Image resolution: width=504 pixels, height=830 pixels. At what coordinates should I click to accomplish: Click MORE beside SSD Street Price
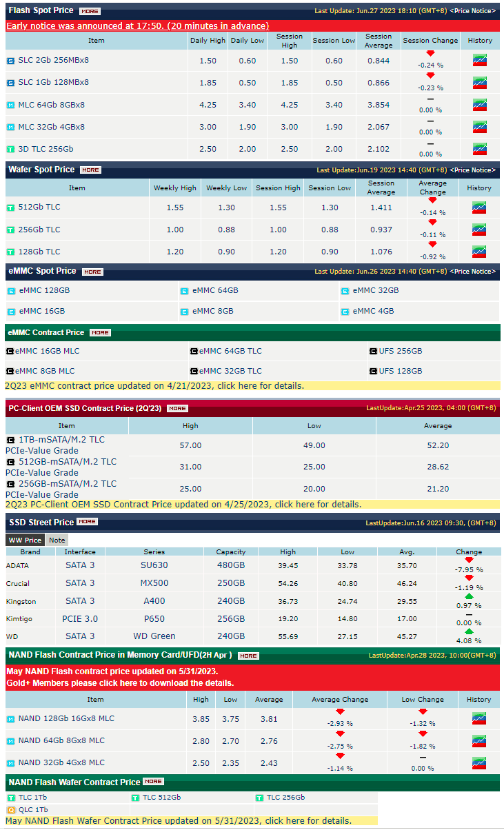tap(88, 522)
